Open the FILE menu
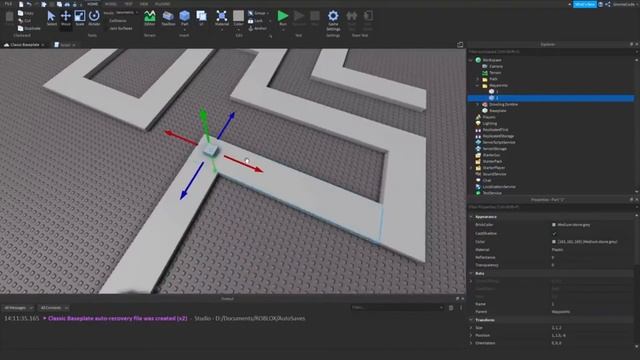 click(x=9, y=4)
